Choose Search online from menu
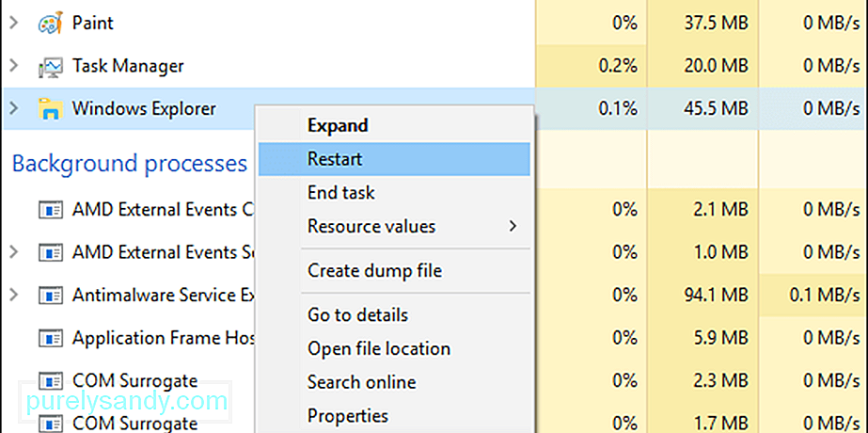This screenshot has height=433, width=868. coord(394,382)
